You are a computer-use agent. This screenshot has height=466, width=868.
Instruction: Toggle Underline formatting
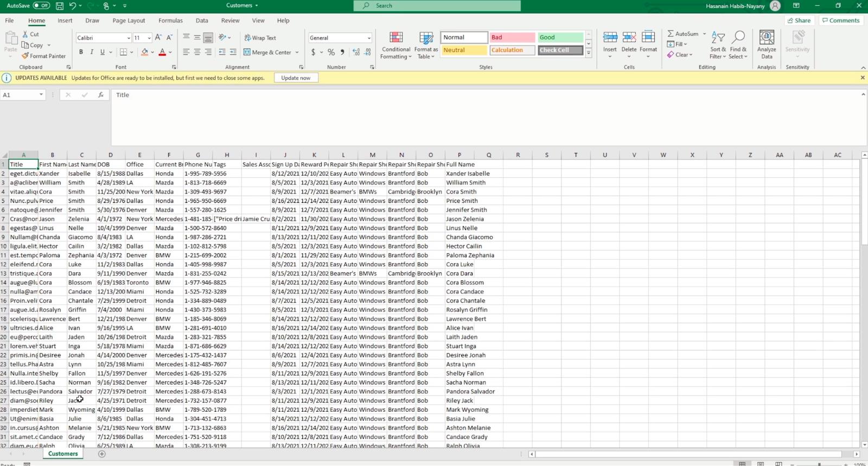point(102,52)
